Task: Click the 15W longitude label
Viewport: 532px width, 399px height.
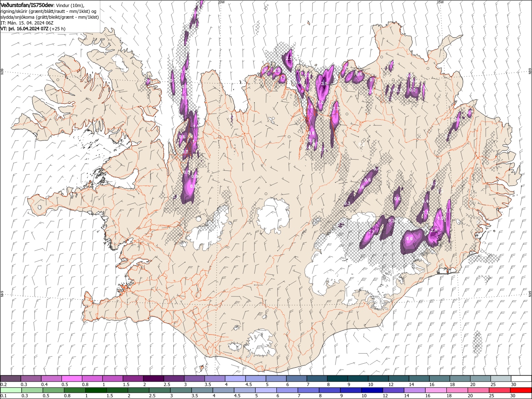Action: (440, 2)
